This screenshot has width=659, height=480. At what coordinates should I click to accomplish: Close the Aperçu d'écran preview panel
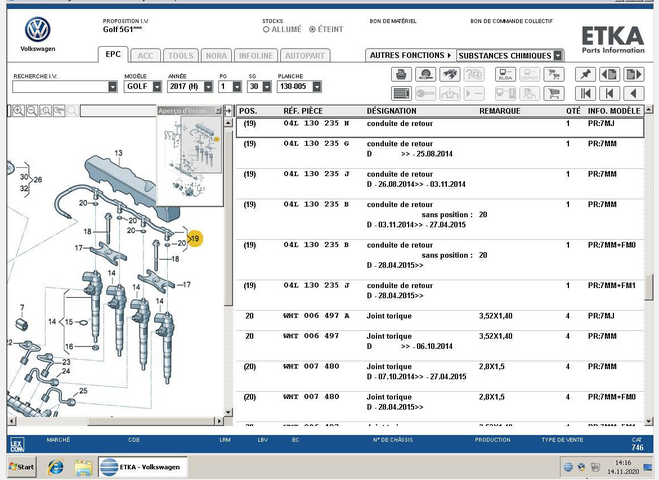(x=218, y=111)
